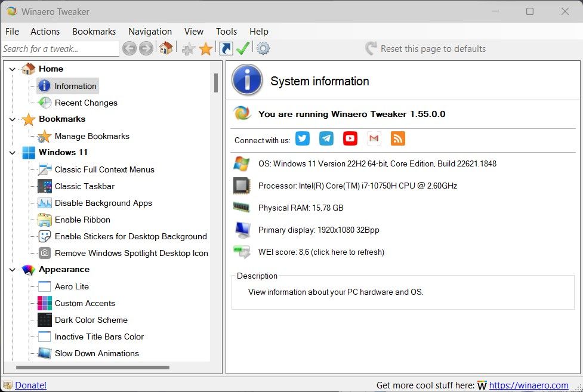Click the Stickers for Desktop Background icon

(x=45, y=236)
